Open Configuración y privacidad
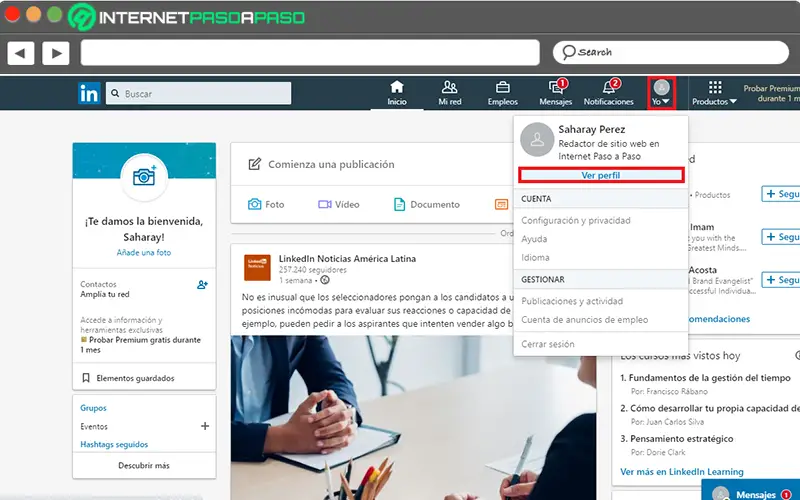The height and width of the screenshot is (500, 800). point(576,220)
